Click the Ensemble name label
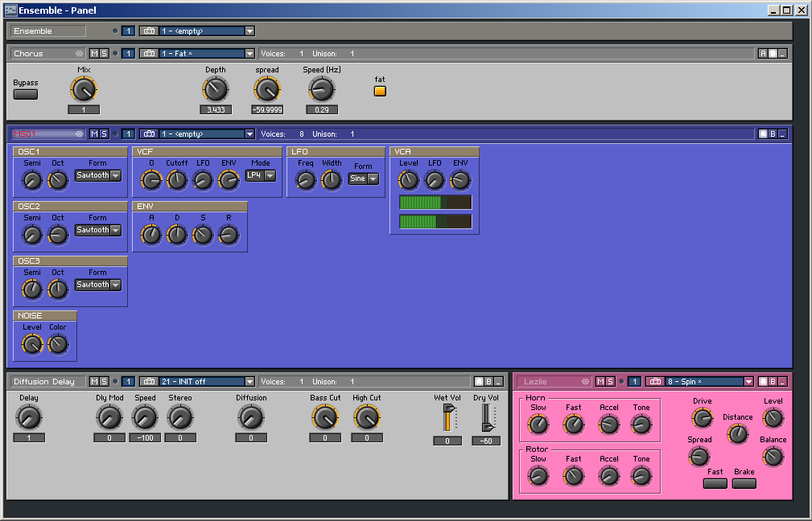The width and height of the screenshot is (812, 521). click(x=48, y=31)
